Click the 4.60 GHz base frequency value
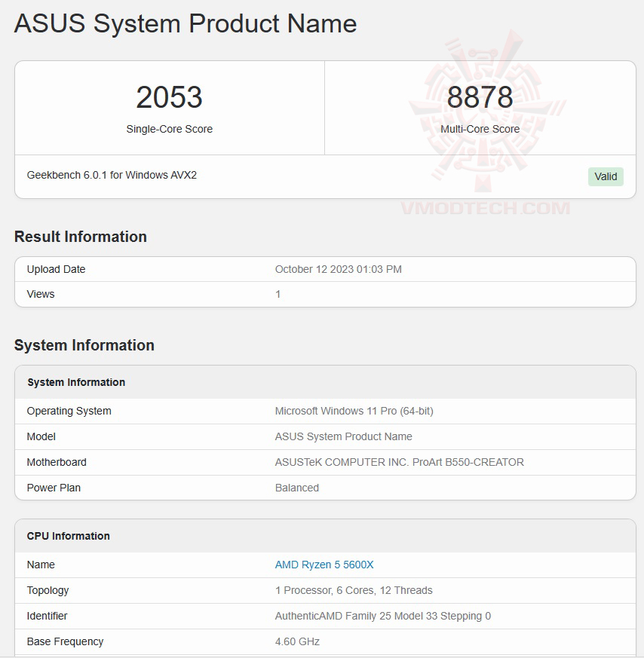 (297, 641)
